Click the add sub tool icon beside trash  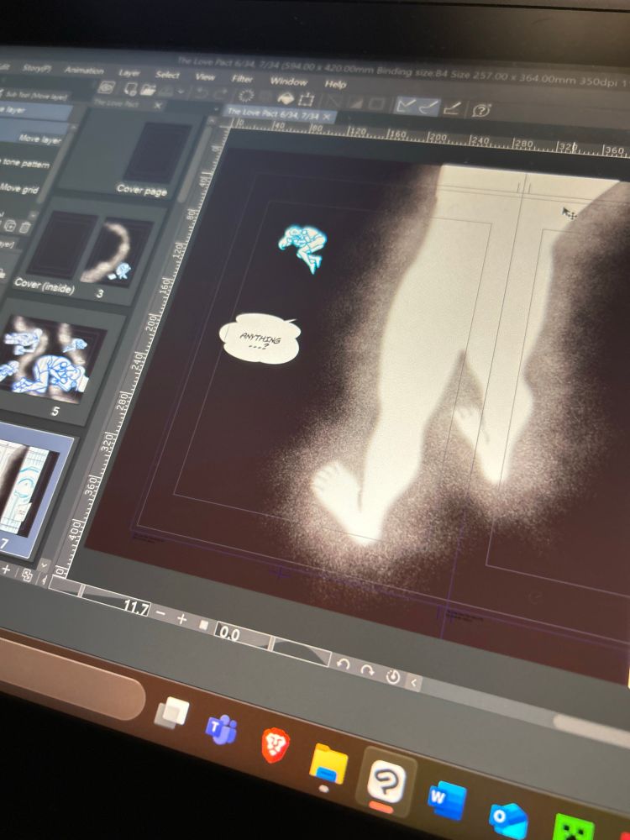click(11, 226)
